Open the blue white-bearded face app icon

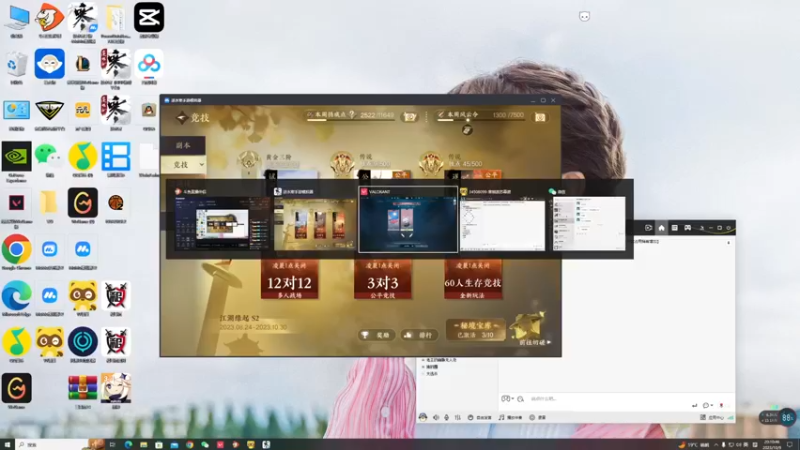coord(49,64)
